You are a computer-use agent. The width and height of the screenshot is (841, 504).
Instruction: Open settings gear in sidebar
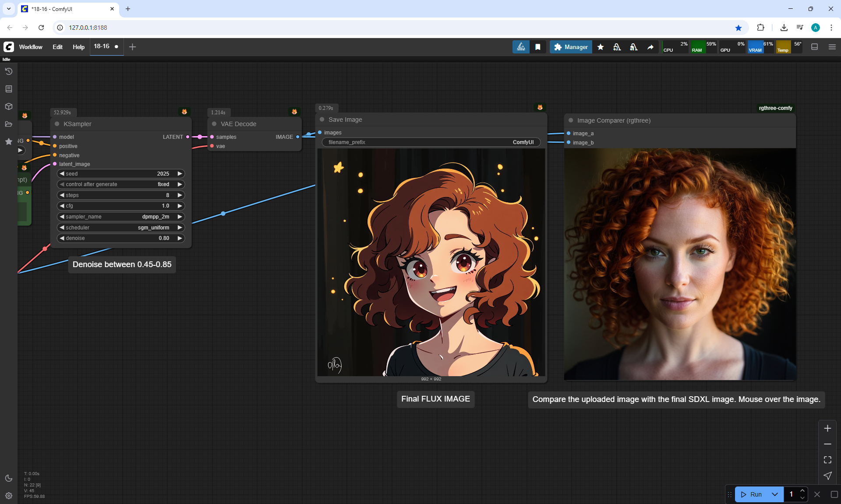tap(8, 496)
